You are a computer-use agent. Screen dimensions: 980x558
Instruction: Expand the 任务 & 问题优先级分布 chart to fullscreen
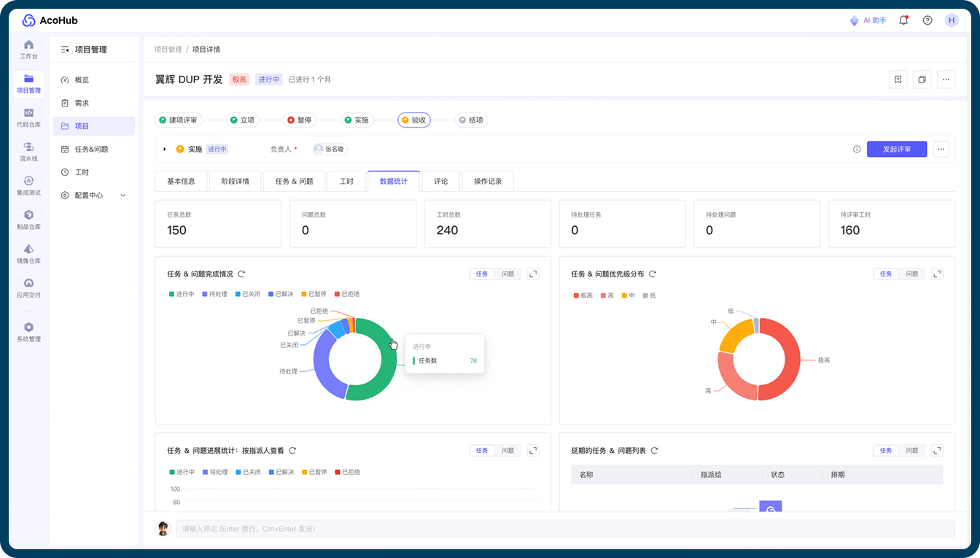pyautogui.click(x=938, y=274)
